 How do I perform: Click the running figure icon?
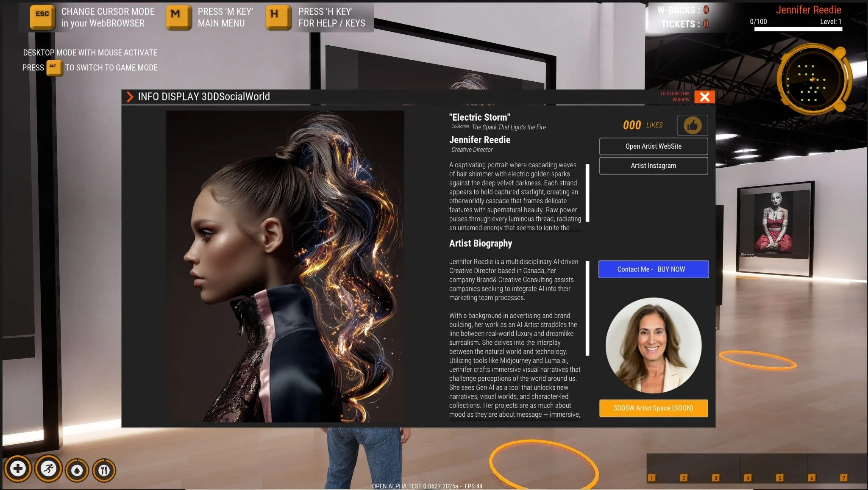(x=48, y=469)
